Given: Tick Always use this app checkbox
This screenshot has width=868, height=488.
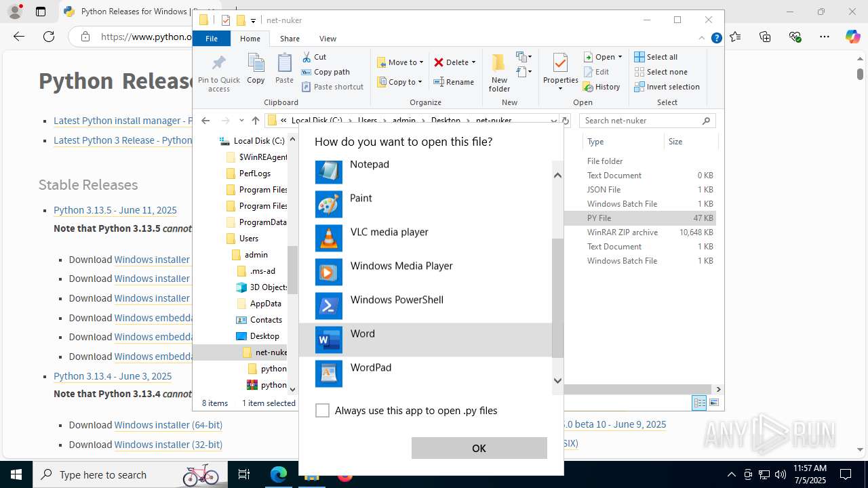Looking at the screenshot, I should click(323, 411).
